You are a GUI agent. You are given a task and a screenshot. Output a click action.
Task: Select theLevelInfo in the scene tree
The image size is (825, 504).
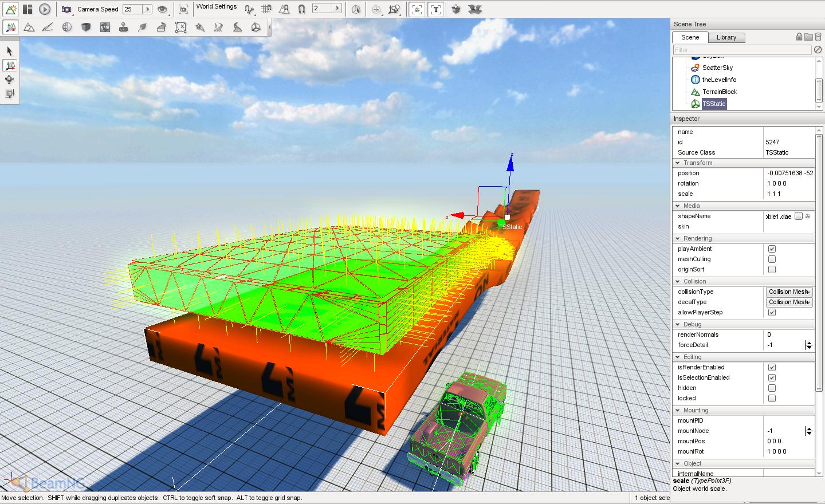(719, 80)
